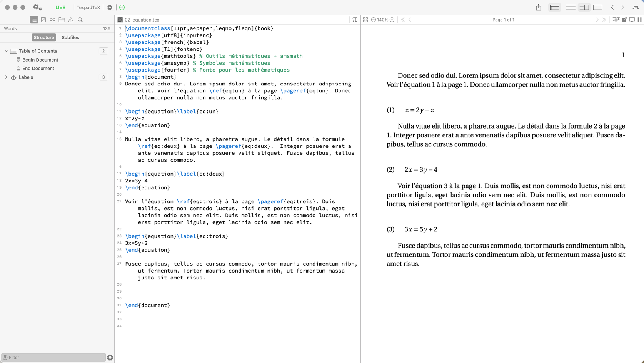Click the Table of Contents row

click(x=57, y=51)
